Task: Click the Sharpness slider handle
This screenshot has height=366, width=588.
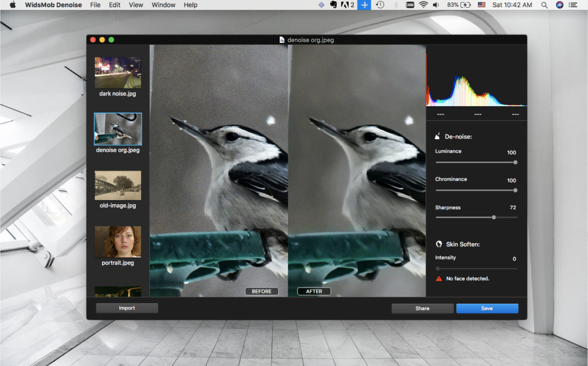Action: pos(494,217)
